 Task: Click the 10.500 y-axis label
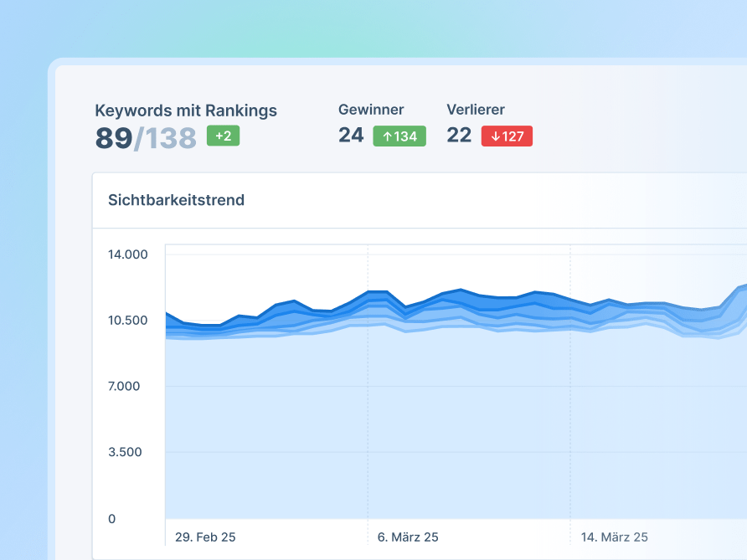(x=127, y=320)
